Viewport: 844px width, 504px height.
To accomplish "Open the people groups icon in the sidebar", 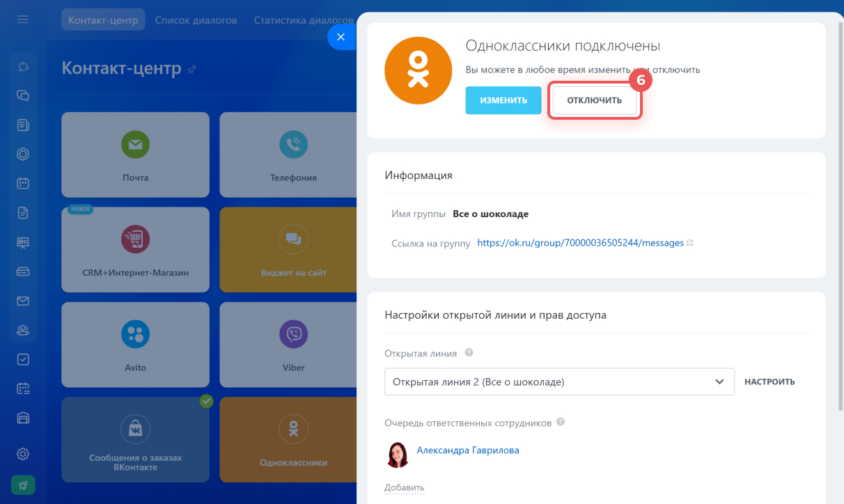I will 23,330.
